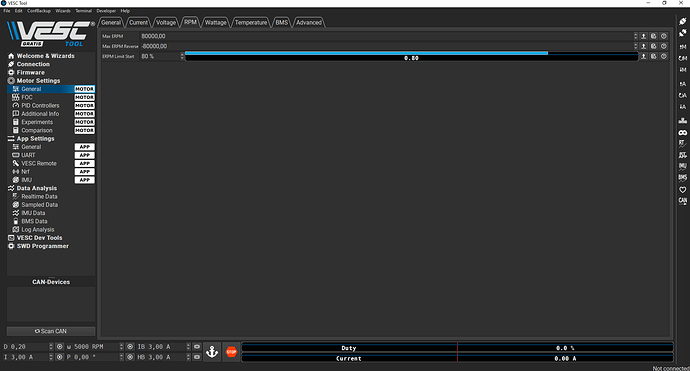Click help icon for Max ERPM

tap(664, 36)
